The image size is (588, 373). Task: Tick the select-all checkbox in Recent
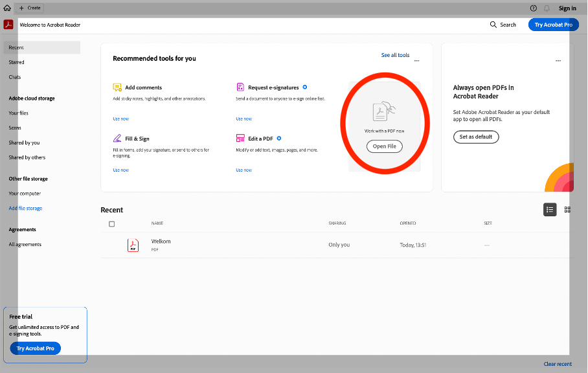coord(112,224)
